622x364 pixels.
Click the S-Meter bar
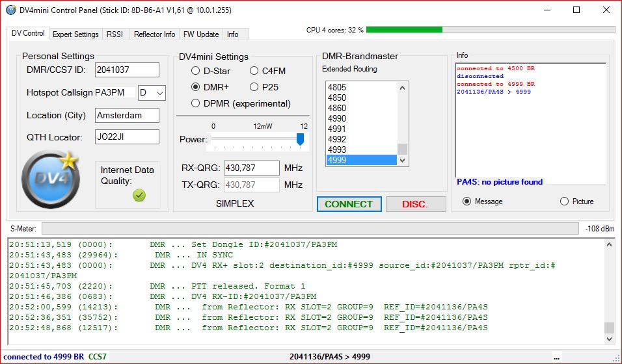point(310,228)
